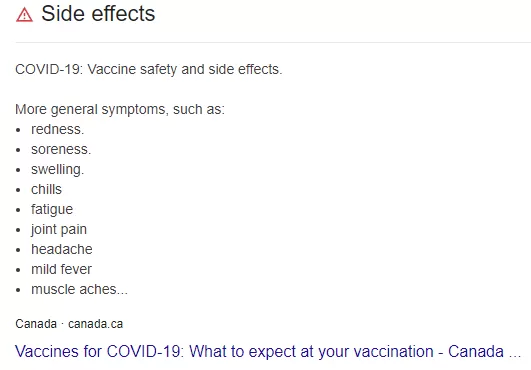Click the More general symptoms line
The image size is (531, 370).
[120, 109]
